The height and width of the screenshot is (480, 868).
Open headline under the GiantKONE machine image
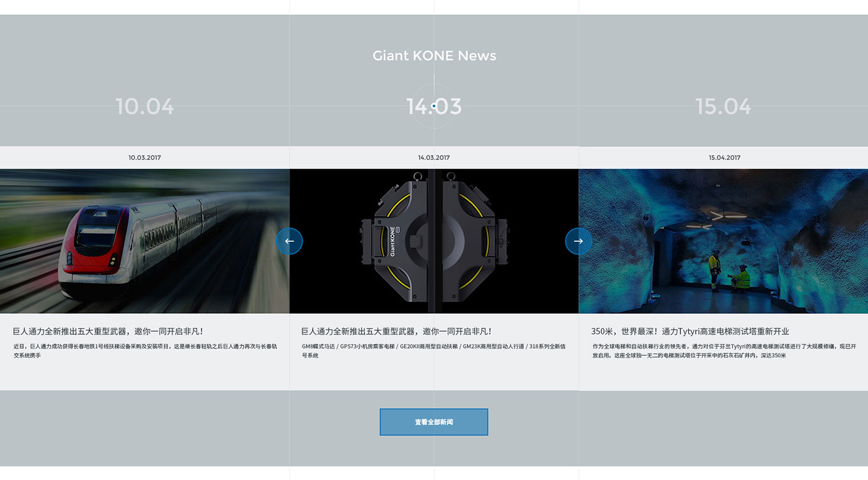(397, 332)
